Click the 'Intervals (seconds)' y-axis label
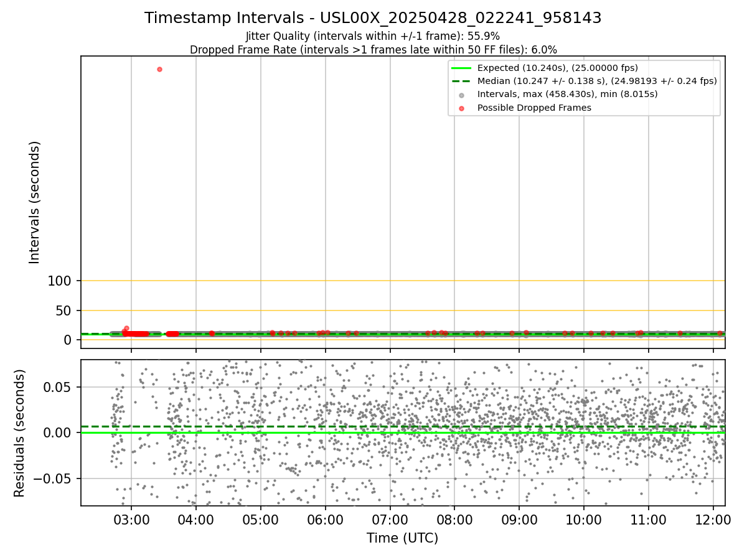This screenshot has height=560, width=747. (35, 202)
